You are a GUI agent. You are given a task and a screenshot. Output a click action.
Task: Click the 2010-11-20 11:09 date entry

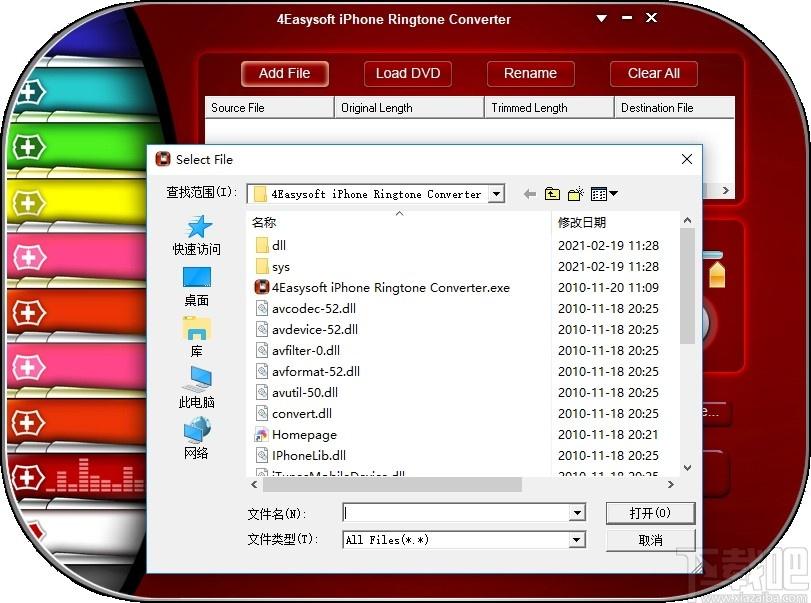(x=608, y=288)
